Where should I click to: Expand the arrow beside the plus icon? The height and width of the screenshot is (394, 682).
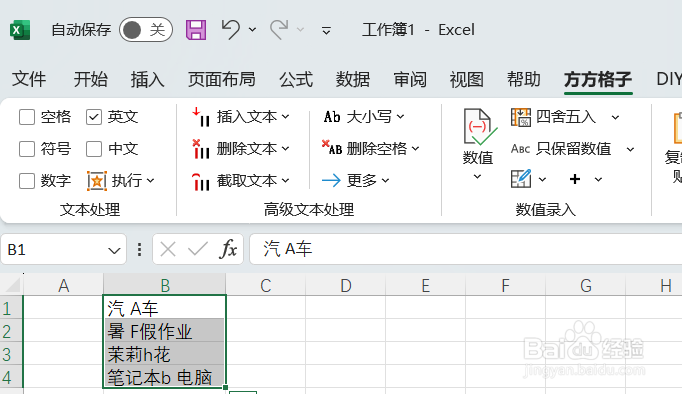598,179
